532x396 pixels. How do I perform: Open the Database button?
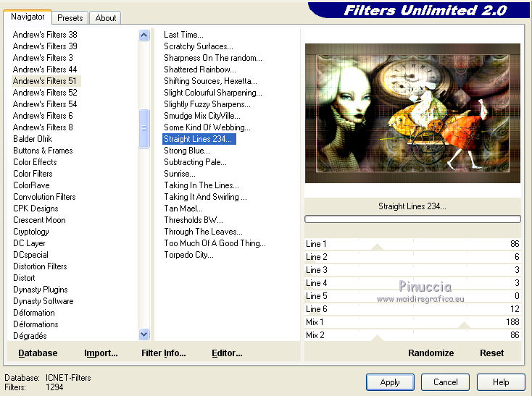pyautogui.click(x=38, y=353)
